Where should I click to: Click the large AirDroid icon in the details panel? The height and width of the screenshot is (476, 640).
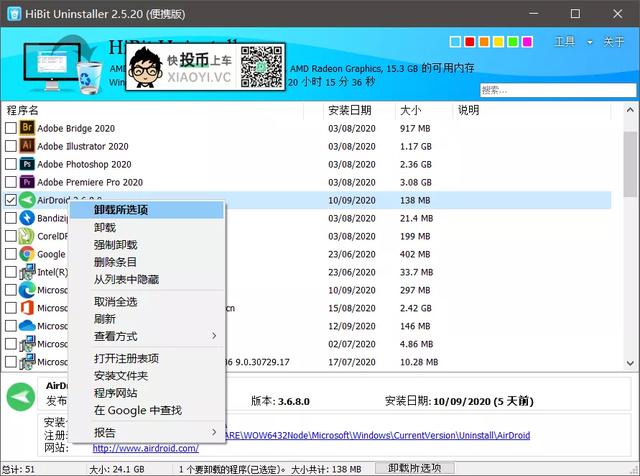click(21, 396)
